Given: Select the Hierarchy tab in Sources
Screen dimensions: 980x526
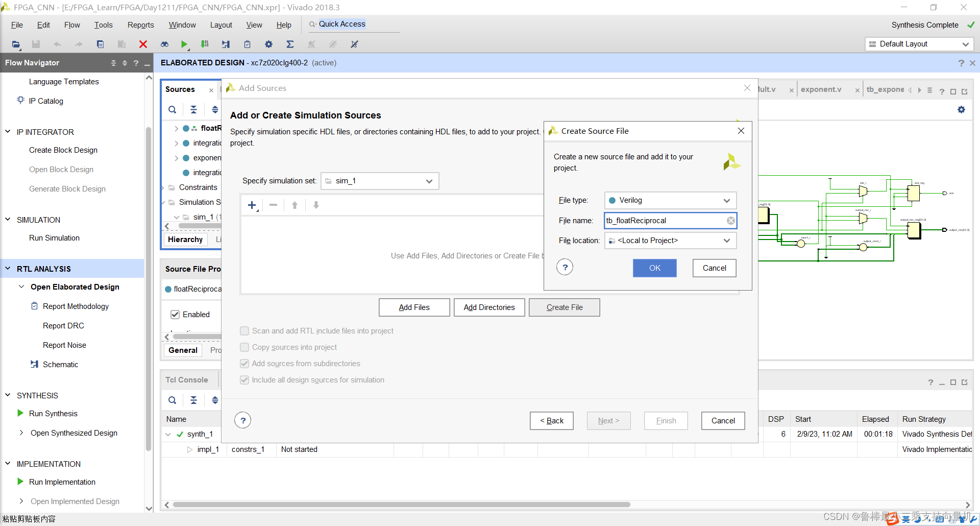Looking at the screenshot, I should (x=185, y=240).
